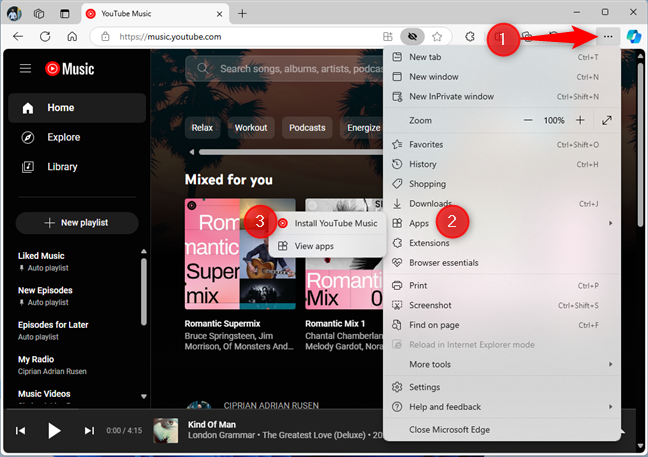Click the app available install icon in address bar
This screenshot has width=648, height=457.
[388, 37]
